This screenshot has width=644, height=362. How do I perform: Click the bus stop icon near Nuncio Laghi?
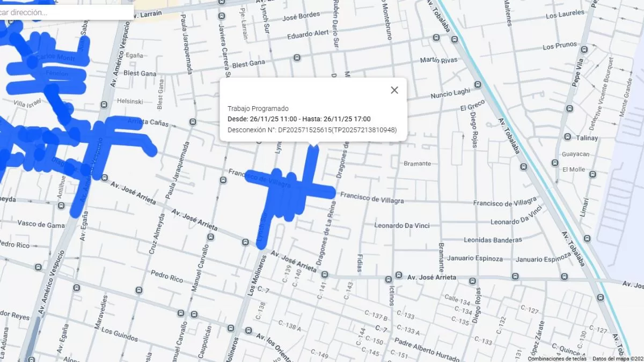click(477, 85)
